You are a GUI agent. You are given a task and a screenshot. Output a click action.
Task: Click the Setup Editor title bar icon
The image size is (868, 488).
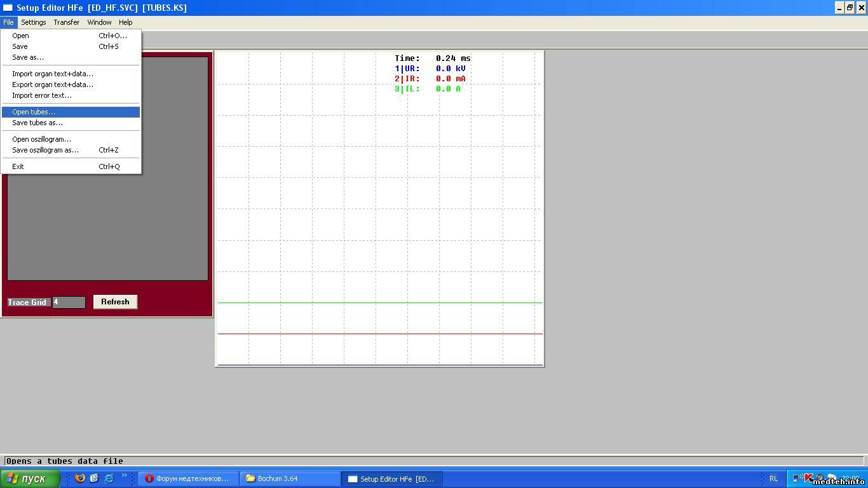pos(8,8)
